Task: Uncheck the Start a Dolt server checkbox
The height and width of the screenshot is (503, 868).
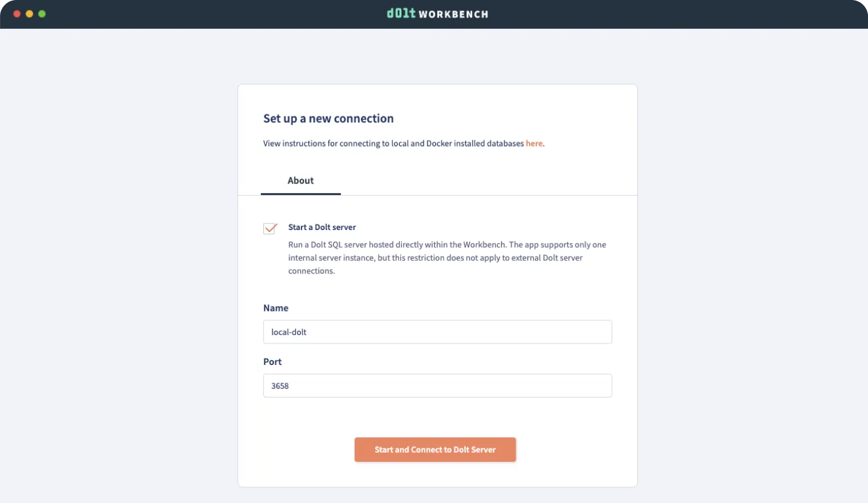Action: point(269,228)
